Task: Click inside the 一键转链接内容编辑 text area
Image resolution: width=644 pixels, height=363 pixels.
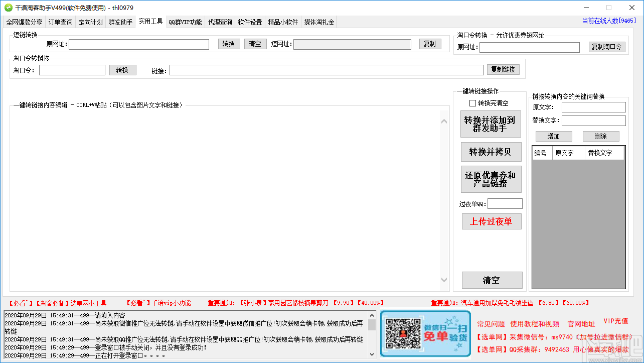Action: tap(224, 200)
